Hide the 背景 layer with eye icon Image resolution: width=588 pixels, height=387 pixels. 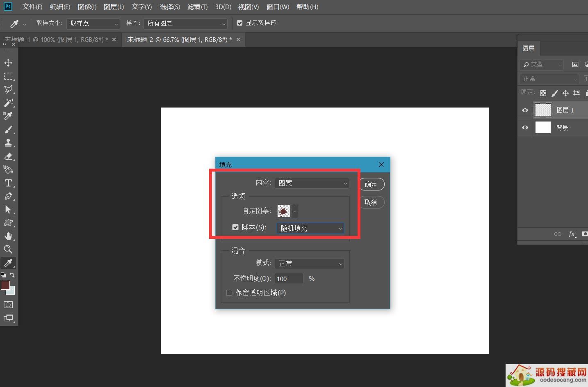coord(525,128)
